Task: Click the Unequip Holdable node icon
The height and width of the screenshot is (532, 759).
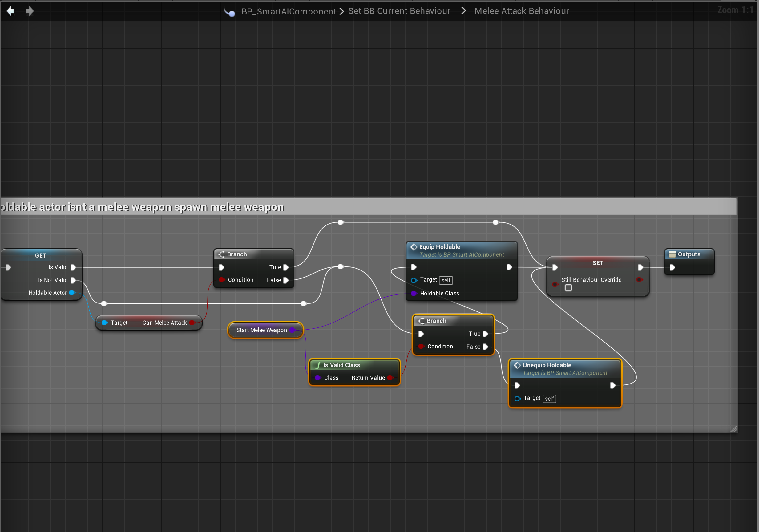Action: pos(517,365)
